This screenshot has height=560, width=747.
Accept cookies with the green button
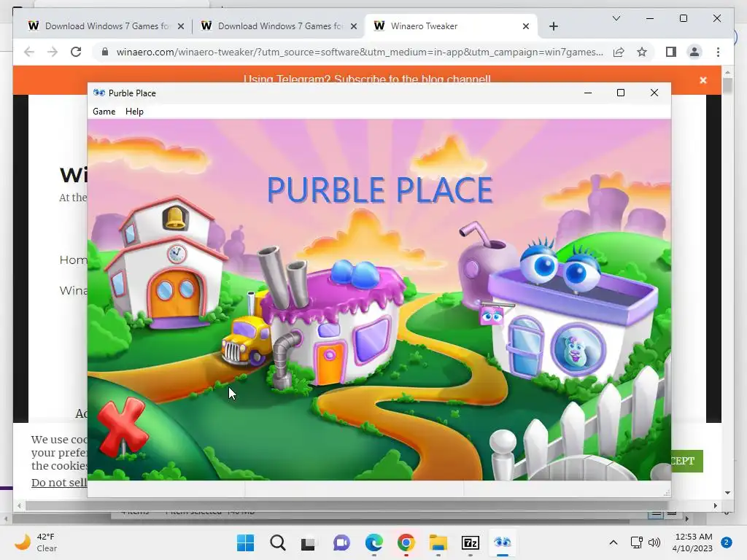click(x=686, y=461)
